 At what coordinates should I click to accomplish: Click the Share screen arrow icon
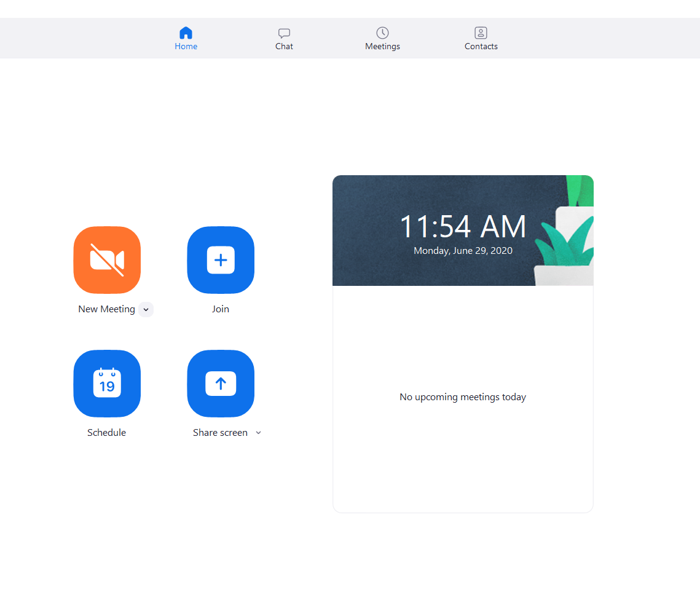tap(221, 384)
